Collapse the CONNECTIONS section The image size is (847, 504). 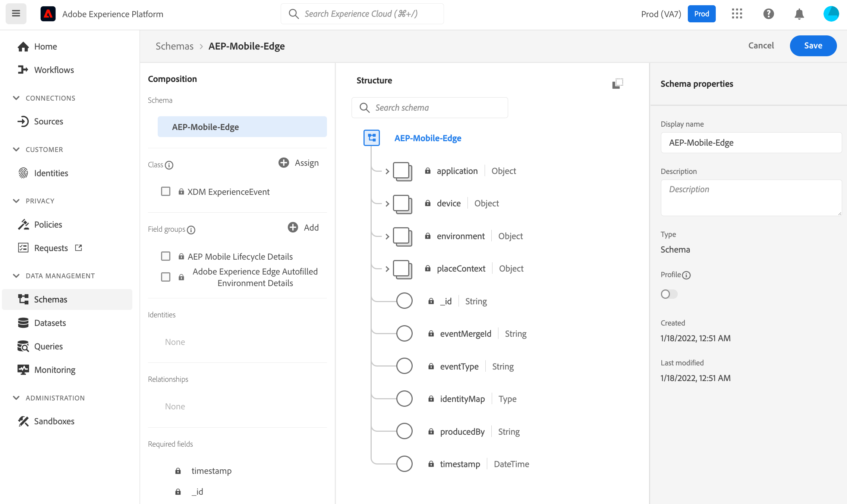[x=16, y=98]
